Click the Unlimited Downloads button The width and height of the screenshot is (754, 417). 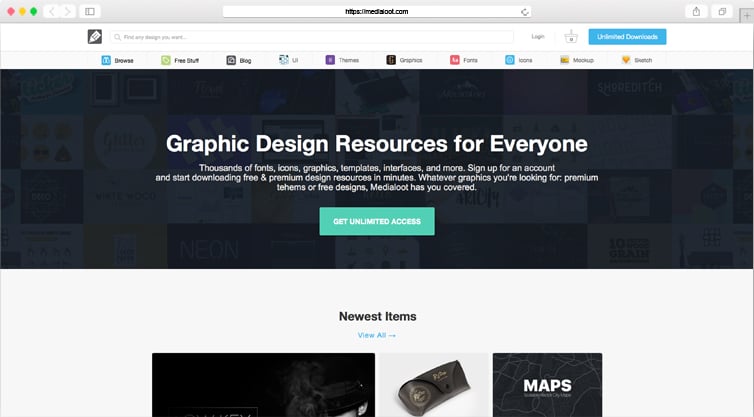(x=627, y=37)
